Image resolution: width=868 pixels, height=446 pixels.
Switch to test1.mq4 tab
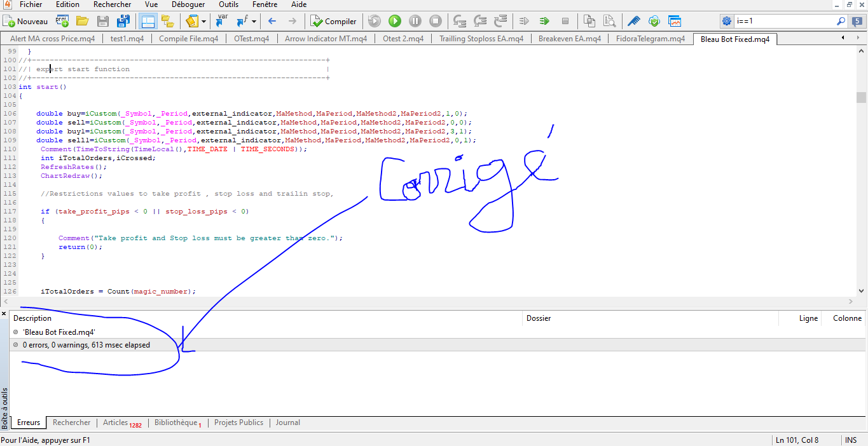[x=127, y=39]
